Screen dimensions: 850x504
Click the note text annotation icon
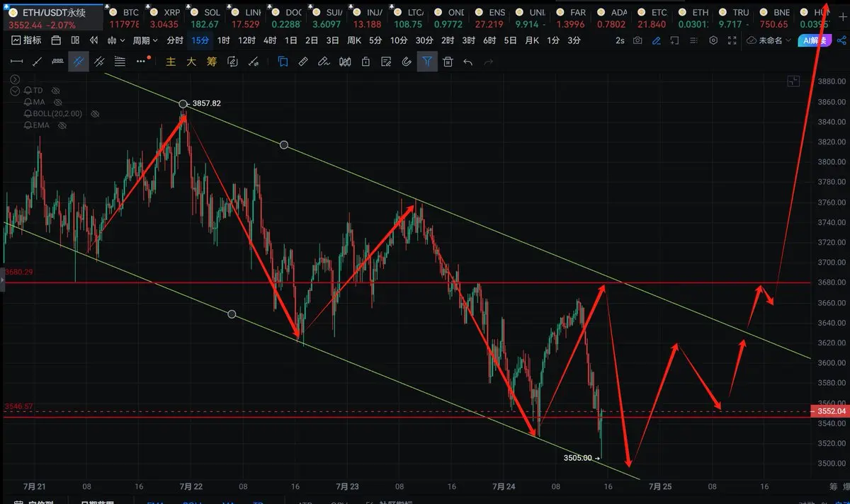(x=386, y=62)
